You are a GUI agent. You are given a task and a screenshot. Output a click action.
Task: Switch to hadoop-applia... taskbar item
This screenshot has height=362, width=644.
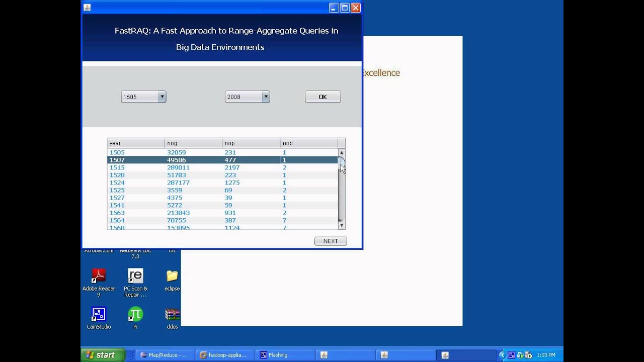point(224,355)
